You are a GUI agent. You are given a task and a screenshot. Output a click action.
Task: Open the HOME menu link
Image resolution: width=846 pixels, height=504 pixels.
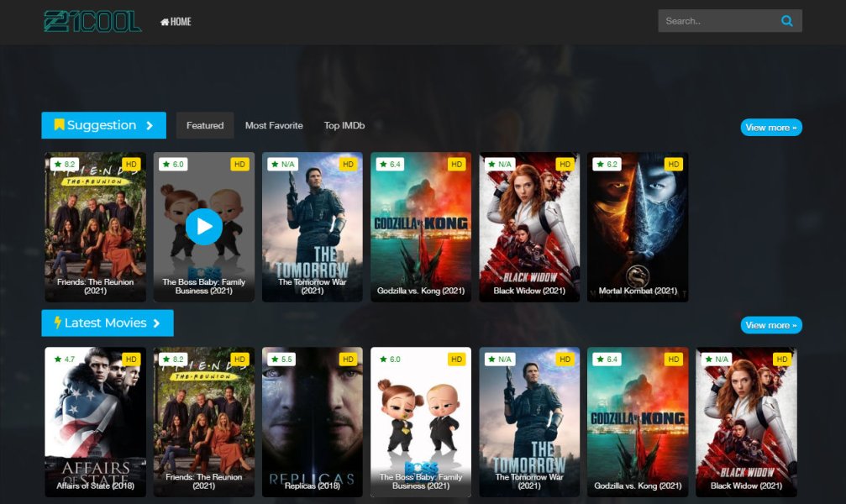click(x=176, y=22)
